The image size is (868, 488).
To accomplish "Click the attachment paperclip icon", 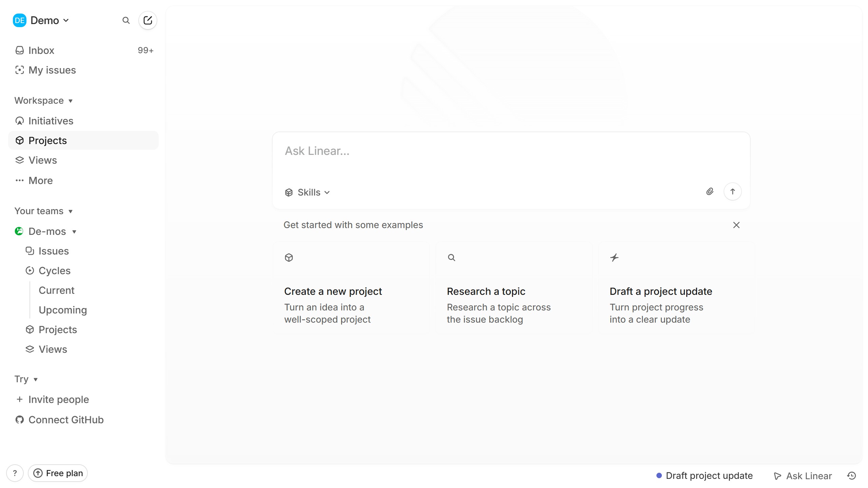I will tap(710, 191).
